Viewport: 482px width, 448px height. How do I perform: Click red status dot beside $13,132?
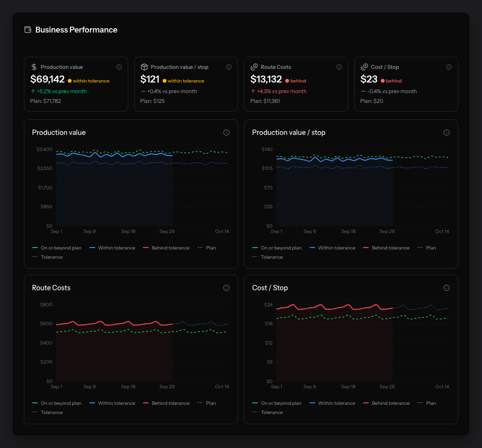click(287, 81)
